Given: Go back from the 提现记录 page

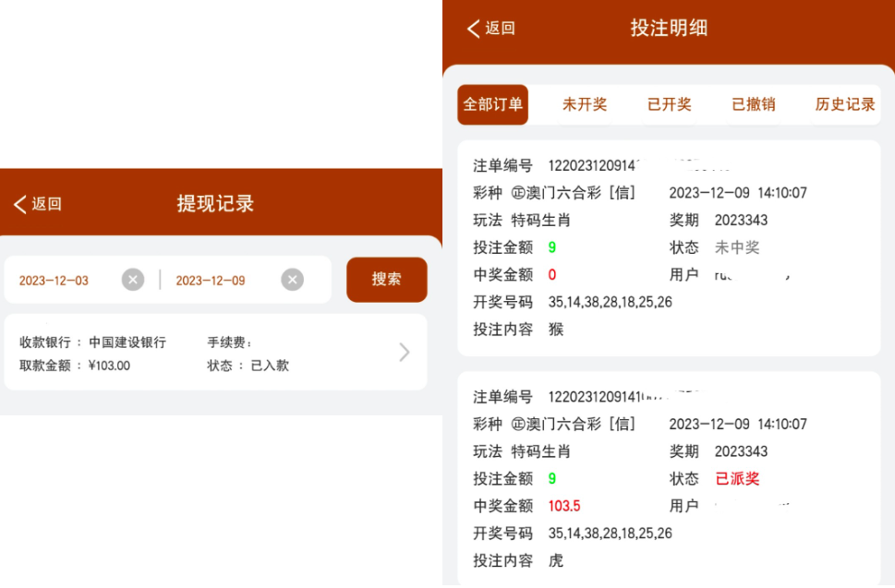Looking at the screenshot, I should 38,204.
